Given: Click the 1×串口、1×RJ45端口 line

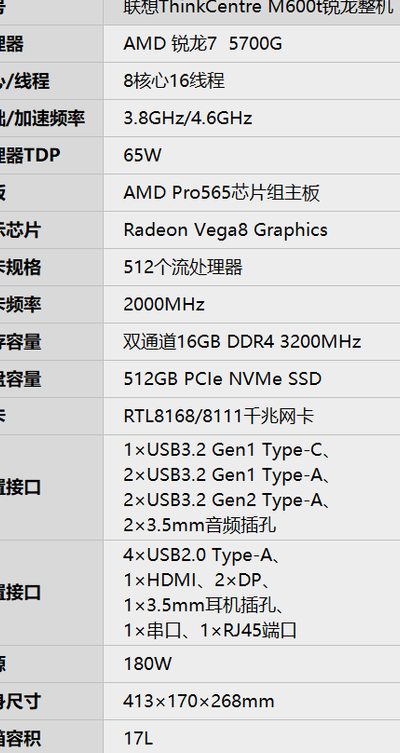Looking at the screenshot, I should coord(210,630).
